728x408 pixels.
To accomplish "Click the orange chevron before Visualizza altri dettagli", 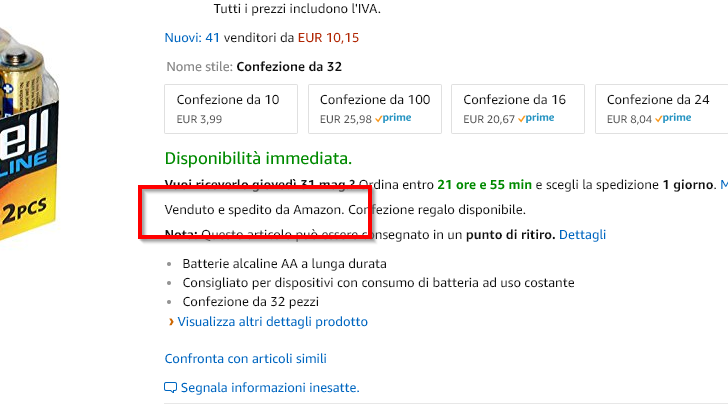I will tap(171, 322).
